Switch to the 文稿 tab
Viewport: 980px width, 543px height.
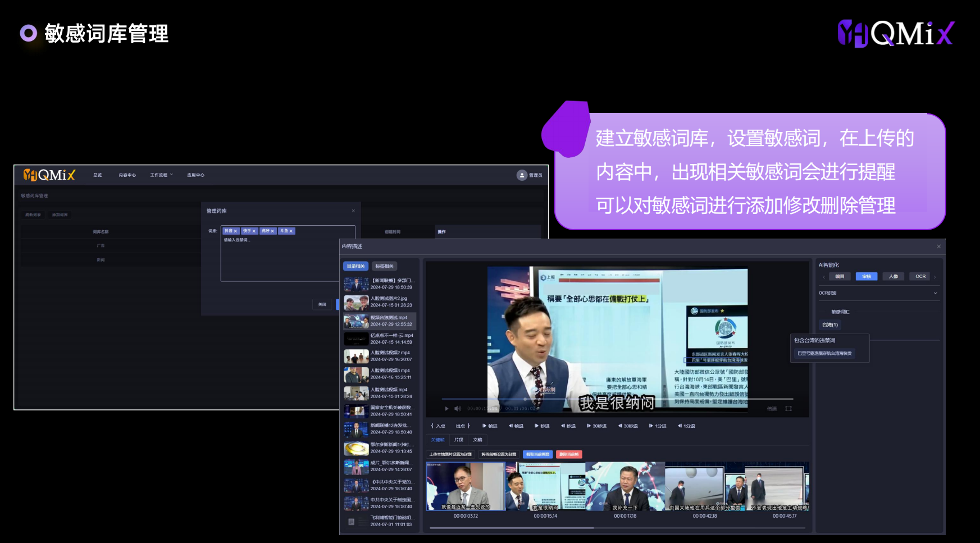pos(477,440)
